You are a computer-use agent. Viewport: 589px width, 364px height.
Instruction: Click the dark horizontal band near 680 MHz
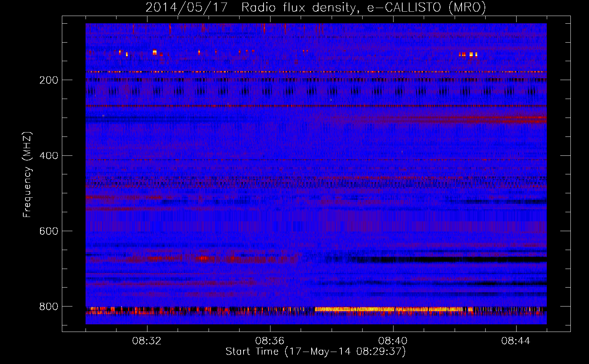[x=444, y=260]
